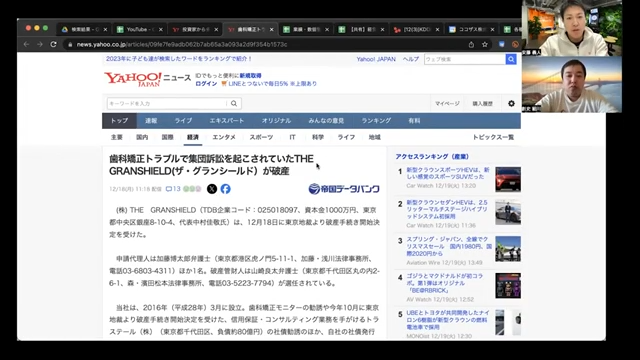
Task: Select ランキング in the news navigation
Action: click(376, 121)
